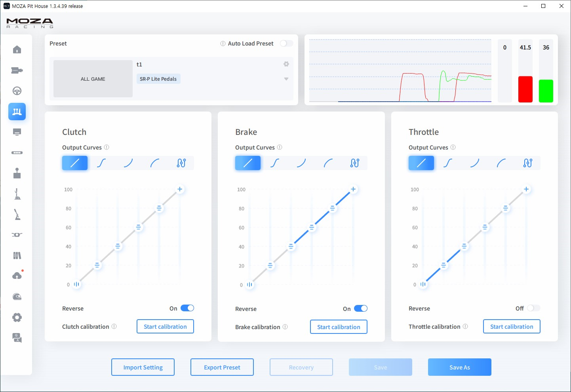Click Start calibration for Throttle
The image size is (571, 392).
tap(512, 326)
